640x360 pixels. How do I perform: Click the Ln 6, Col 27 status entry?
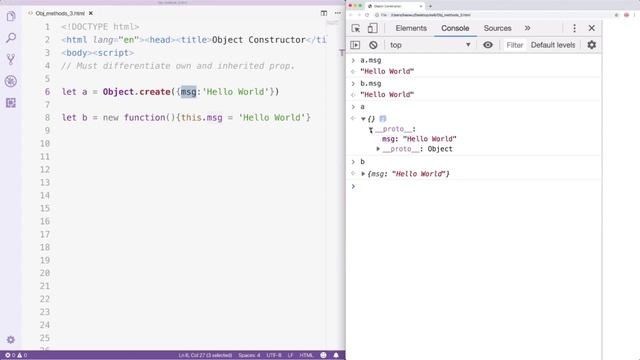point(205,355)
